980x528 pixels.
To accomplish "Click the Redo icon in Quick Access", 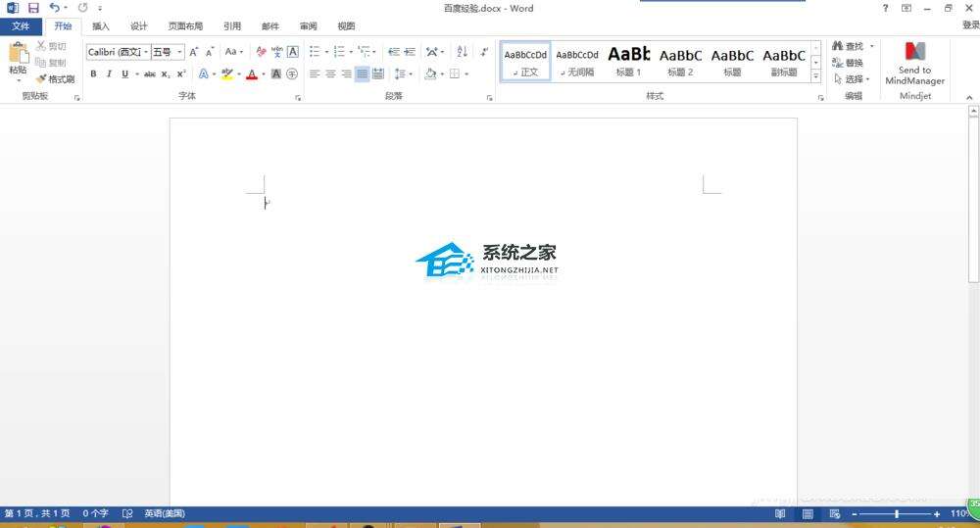I will 82,8.
